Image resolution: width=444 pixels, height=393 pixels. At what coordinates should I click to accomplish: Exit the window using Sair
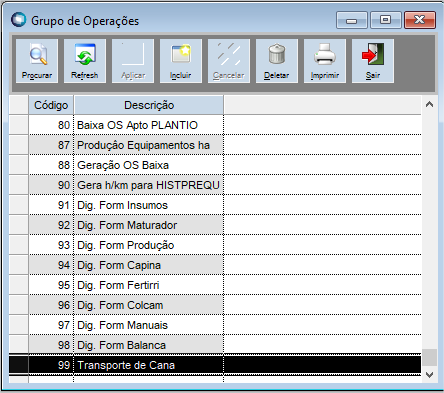(373, 61)
